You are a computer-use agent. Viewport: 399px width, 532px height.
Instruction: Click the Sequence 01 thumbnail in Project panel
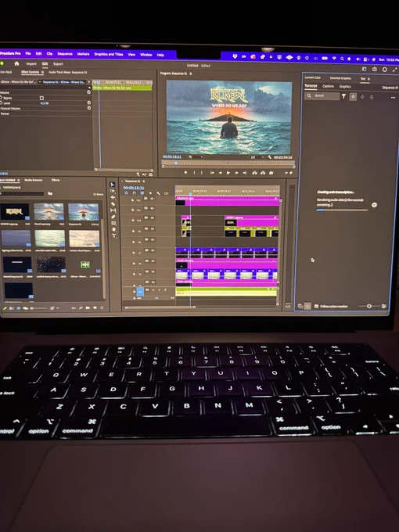tap(83, 212)
